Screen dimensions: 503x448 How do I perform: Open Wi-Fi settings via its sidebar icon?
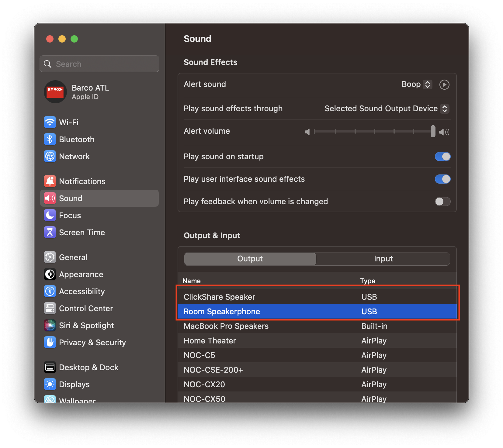pos(50,122)
